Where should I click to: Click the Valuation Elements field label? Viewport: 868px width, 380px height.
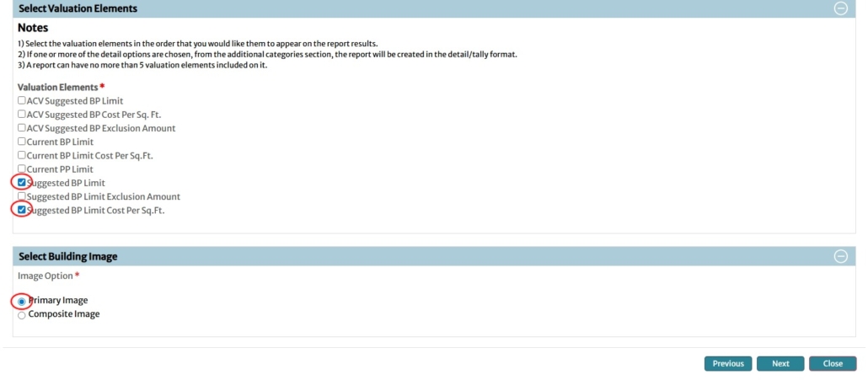[57, 87]
